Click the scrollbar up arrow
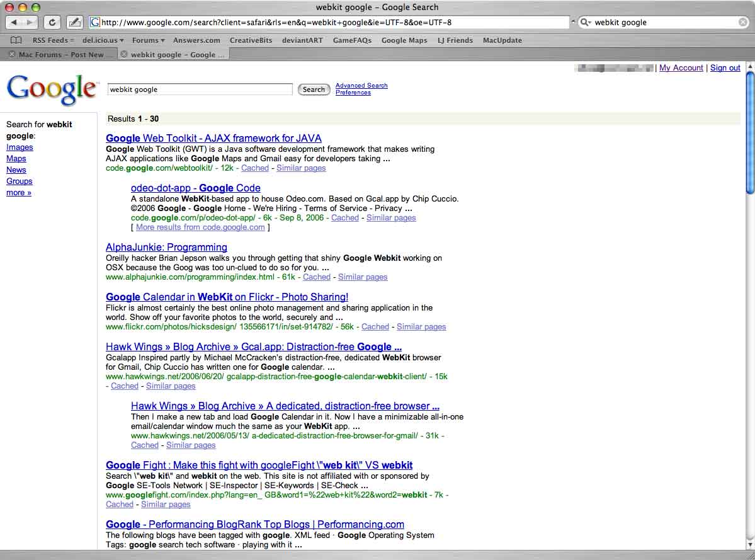The image size is (755, 560). pos(750,66)
